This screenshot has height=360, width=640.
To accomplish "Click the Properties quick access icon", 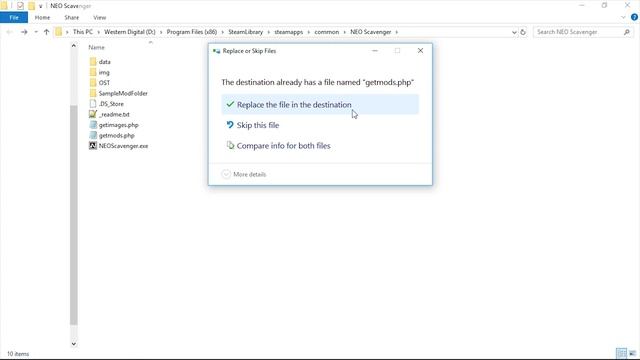I will [x=20, y=6].
